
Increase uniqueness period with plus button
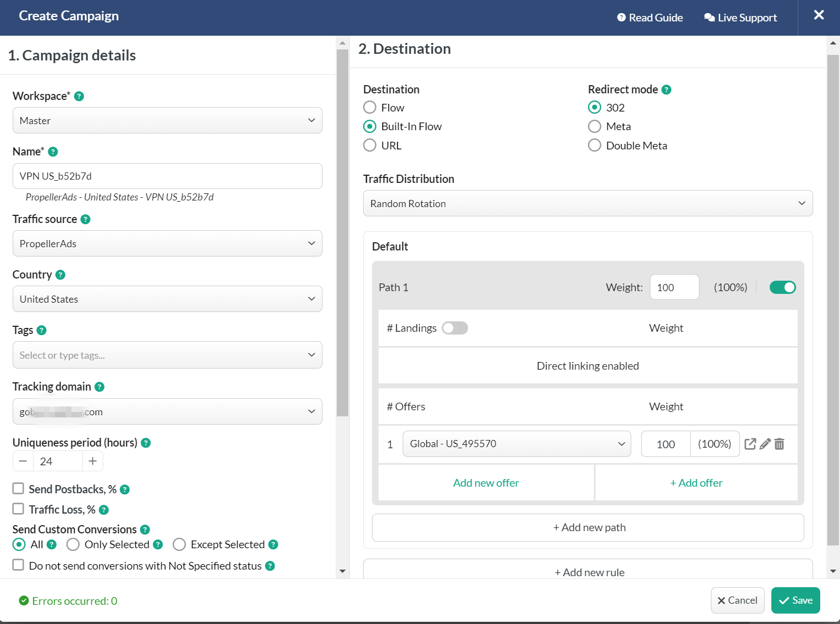[93, 461]
